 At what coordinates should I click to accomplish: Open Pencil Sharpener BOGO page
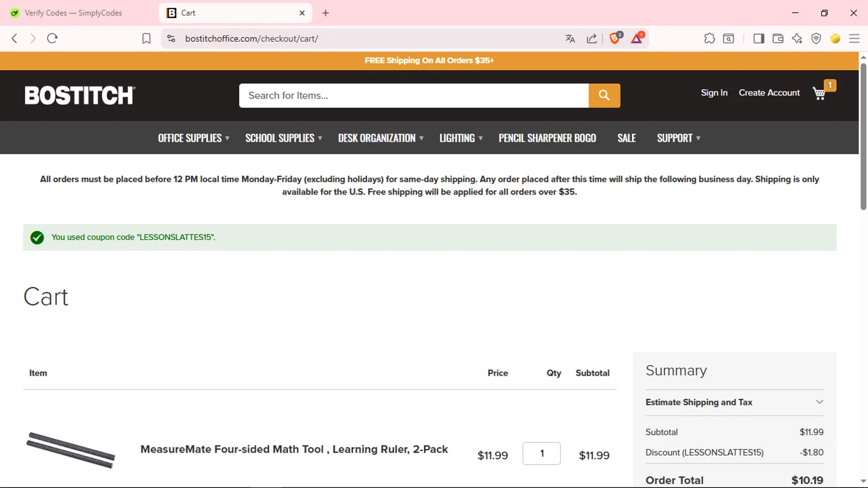tap(547, 138)
